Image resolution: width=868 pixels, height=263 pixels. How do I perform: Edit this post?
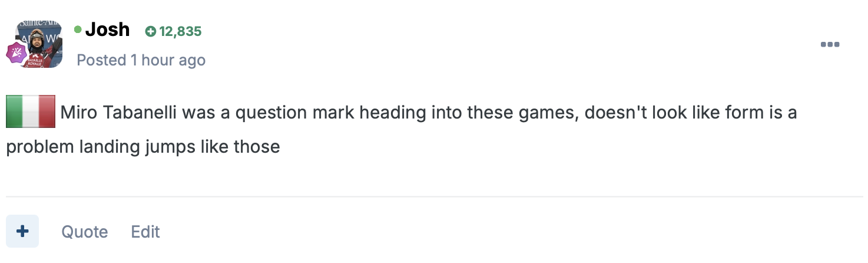[x=145, y=232]
